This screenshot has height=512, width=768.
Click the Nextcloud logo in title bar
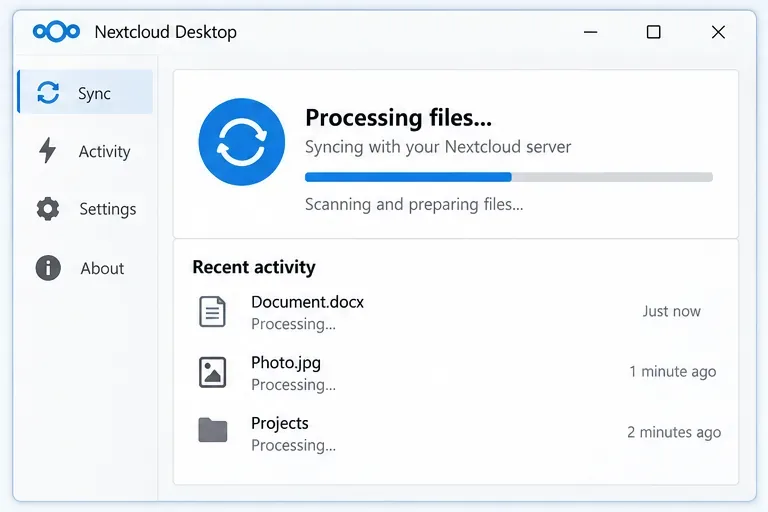pos(56,32)
